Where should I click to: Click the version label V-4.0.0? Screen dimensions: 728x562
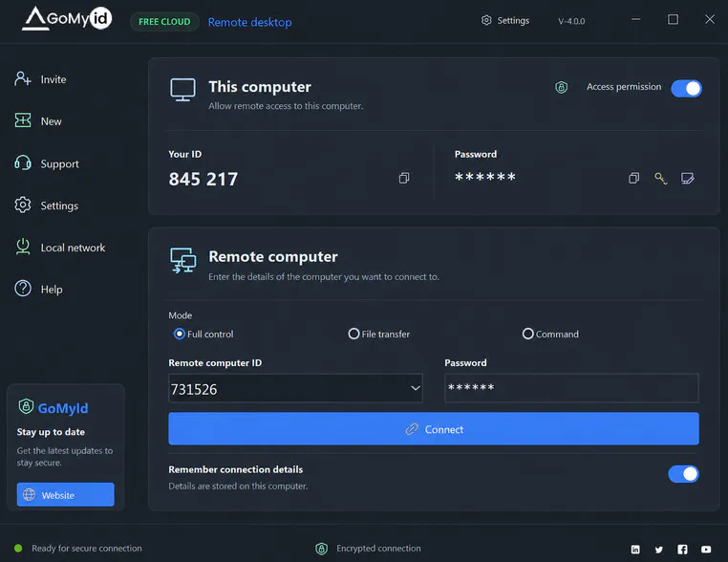[571, 21]
